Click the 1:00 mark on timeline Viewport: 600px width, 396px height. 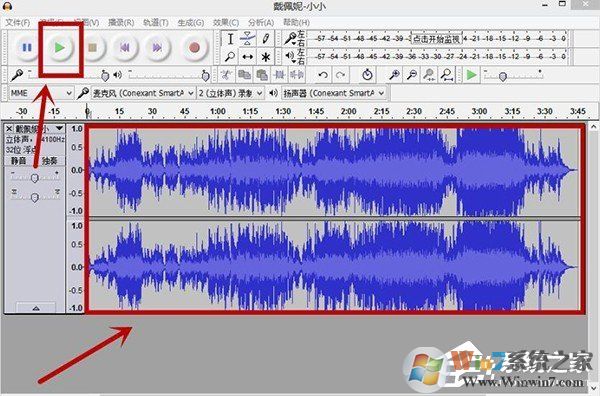click(x=218, y=111)
